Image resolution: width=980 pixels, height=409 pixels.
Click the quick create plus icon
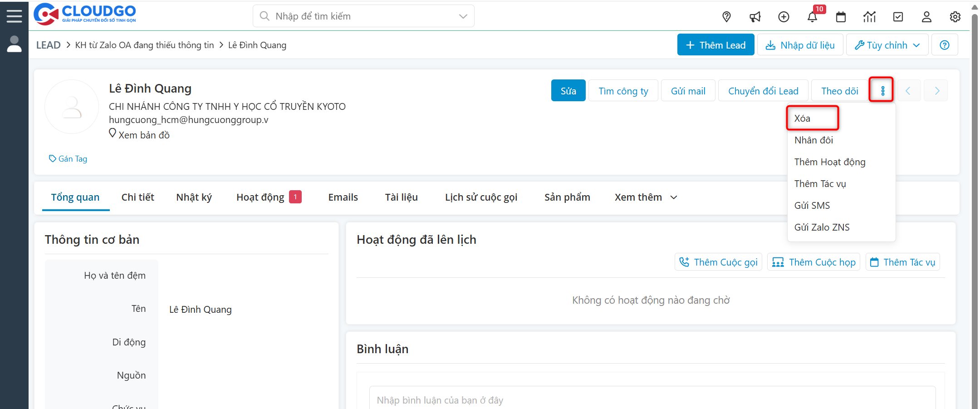(784, 17)
